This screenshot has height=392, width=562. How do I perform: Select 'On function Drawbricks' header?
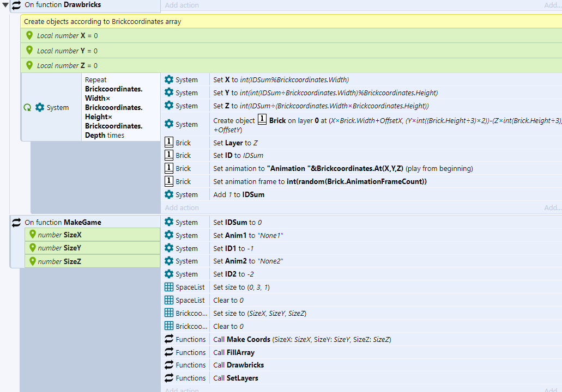tap(63, 5)
